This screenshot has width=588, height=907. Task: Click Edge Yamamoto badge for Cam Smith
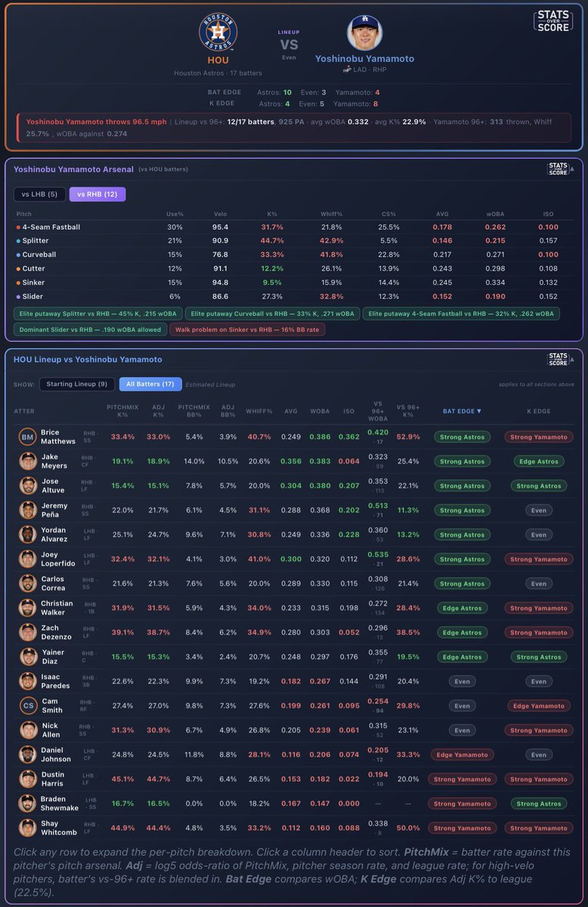click(x=539, y=706)
